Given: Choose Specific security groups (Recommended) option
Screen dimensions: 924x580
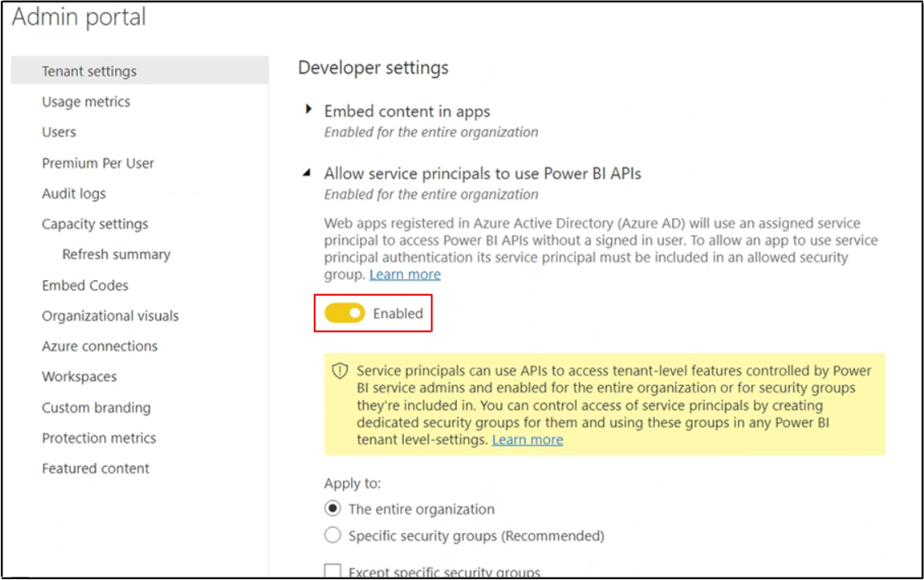Looking at the screenshot, I should [332, 535].
